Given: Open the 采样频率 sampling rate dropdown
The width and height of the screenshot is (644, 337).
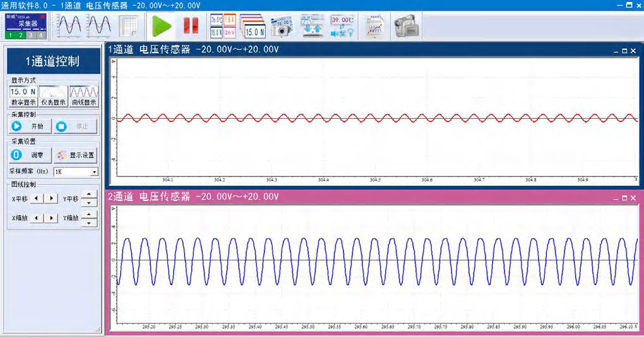Looking at the screenshot, I should (x=95, y=172).
